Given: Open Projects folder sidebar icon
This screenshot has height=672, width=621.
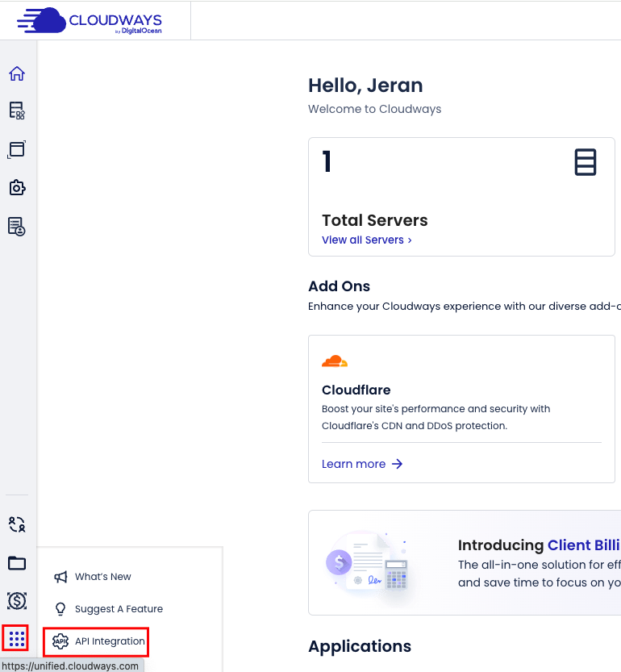Looking at the screenshot, I should (x=17, y=563).
